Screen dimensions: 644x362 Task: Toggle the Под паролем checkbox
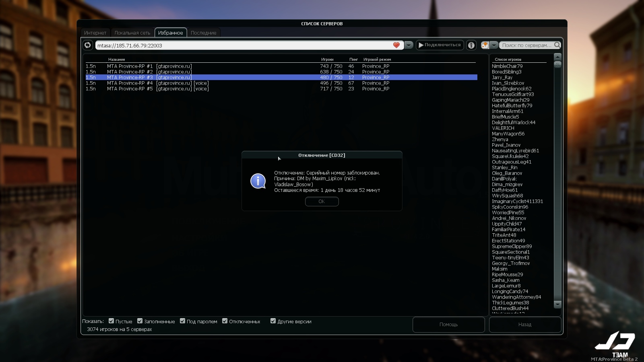tap(183, 321)
